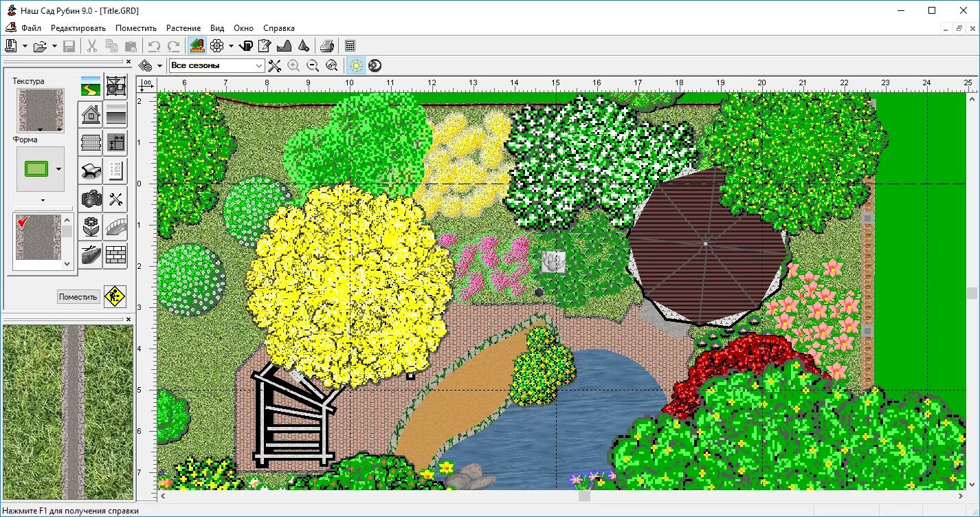Toggle the sun lighting button
Viewport: 980px width, 517px height.
click(x=356, y=65)
